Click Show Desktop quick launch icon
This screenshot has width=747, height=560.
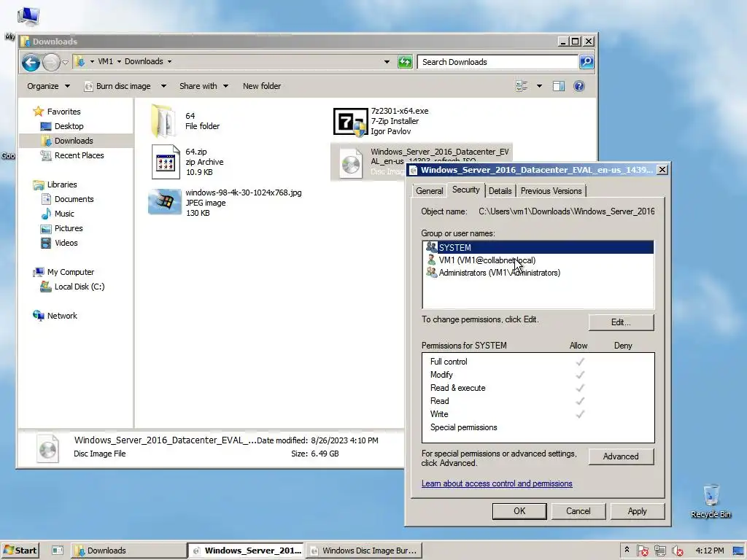click(58, 551)
